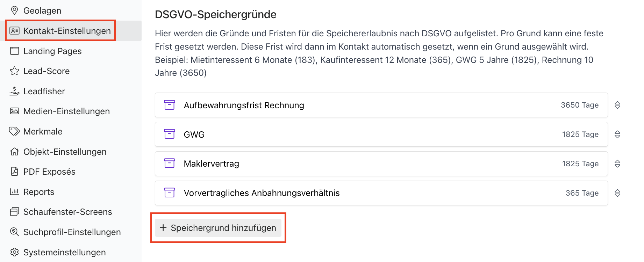Click the Geolagen pin icon
The image size is (644, 262).
tap(14, 10)
